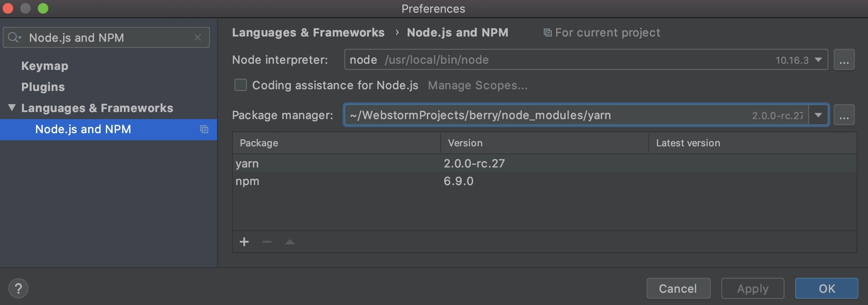
Task: Select the yarn package row
Action: tap(545, 163)
